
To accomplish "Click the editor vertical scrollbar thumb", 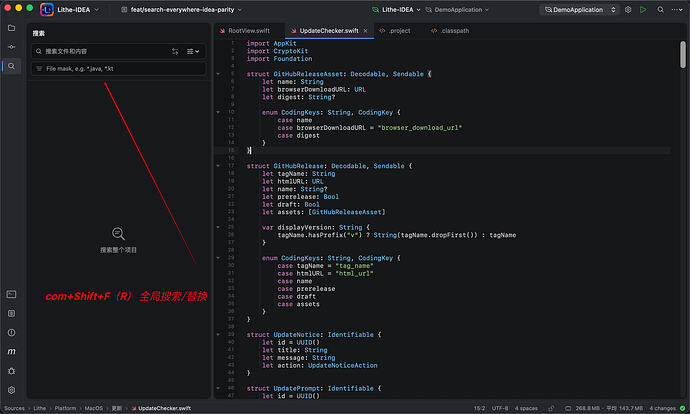I will 683,55.
